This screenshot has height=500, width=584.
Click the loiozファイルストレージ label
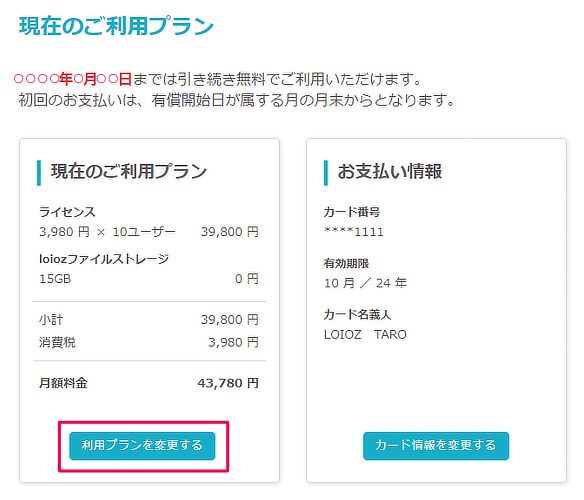point(104,259)
